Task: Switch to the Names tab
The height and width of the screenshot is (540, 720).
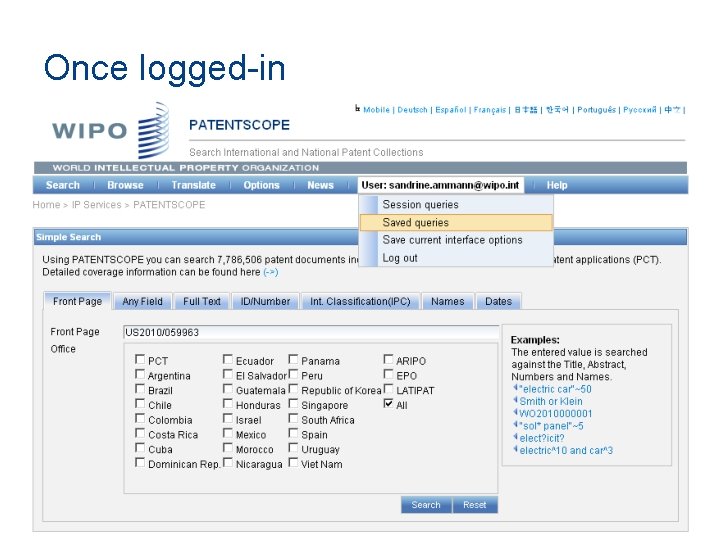Action: point(448,301)
